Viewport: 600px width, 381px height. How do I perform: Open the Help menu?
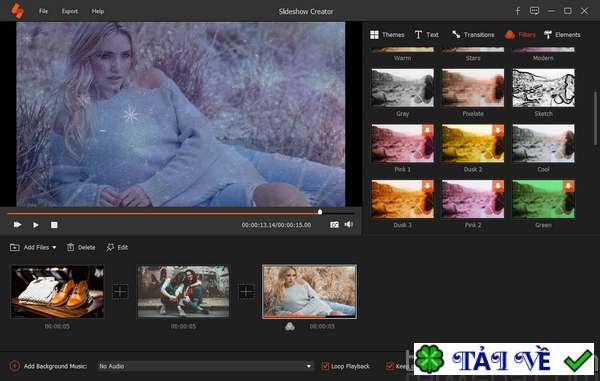point(98,11)
